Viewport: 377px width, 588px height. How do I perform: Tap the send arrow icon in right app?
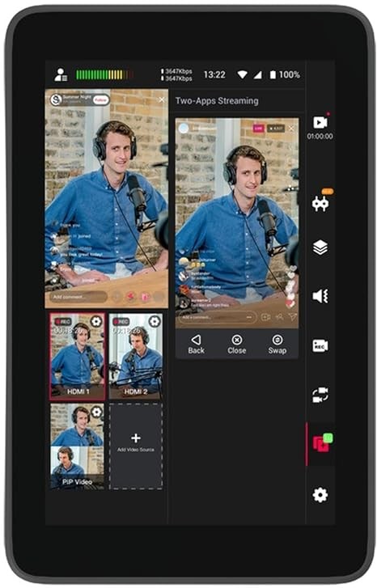click(292, 317)
